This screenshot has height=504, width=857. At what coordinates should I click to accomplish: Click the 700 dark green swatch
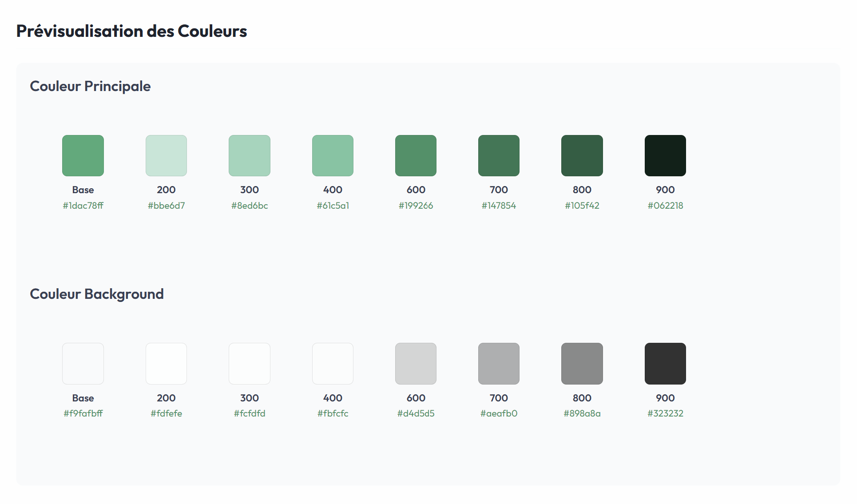[x=499, y=155]
